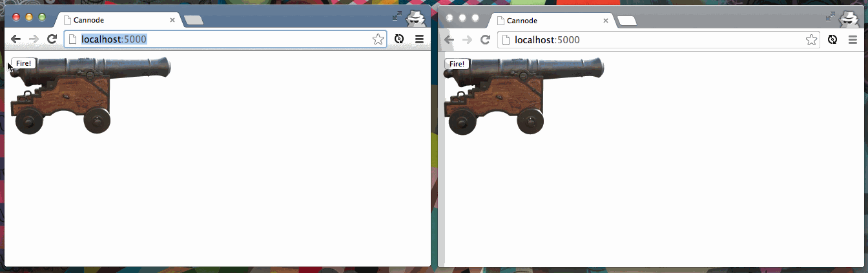This screenshot has width=868, height=273.
Task: Zoom the left Chrome window with green button
Action: (42, 17)
